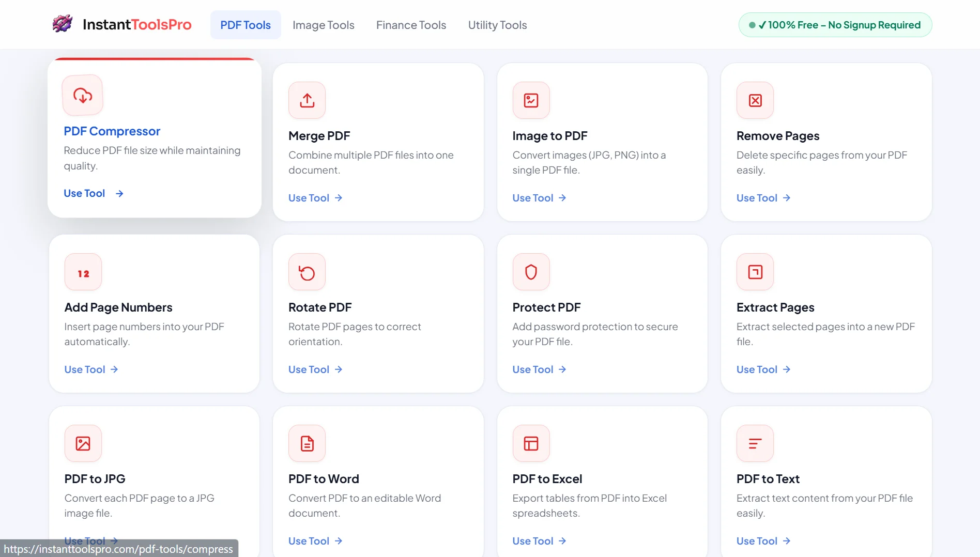Click the Extract Pages icon

755,272
